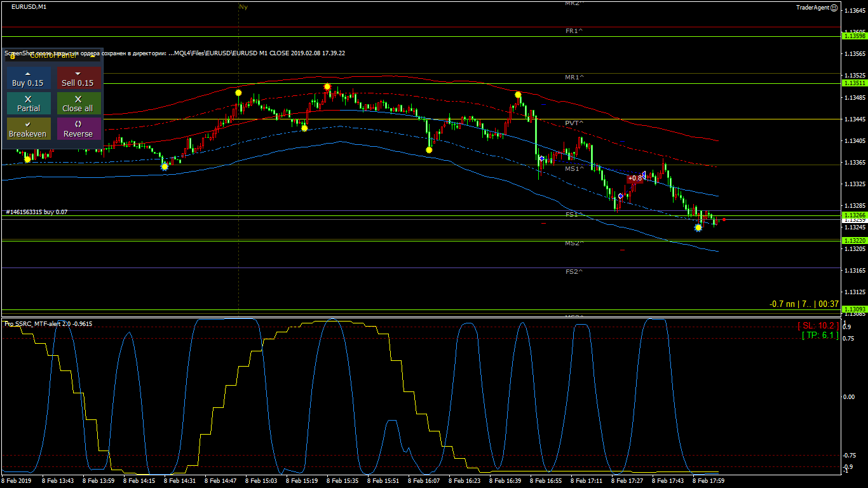Collapse the Control Panel with the triangle icon
Screen dimensions: 868x488
(93, 56)
